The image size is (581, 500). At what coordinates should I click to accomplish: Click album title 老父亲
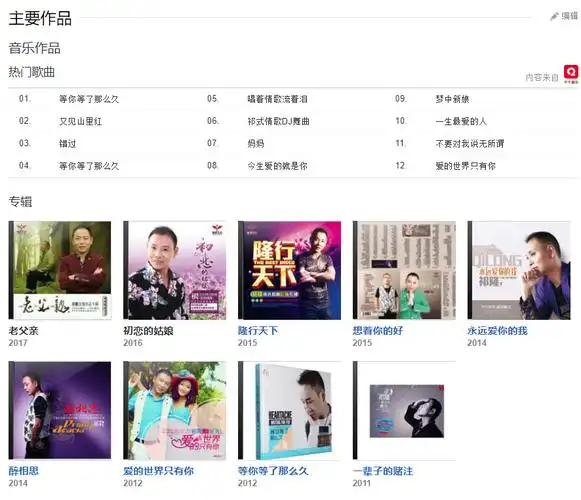pos(24,331)
